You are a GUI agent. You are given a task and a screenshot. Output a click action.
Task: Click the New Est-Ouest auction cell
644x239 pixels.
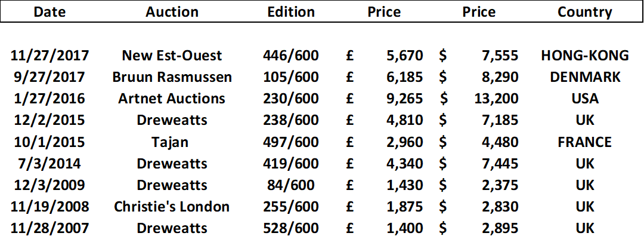click(172, 55)
